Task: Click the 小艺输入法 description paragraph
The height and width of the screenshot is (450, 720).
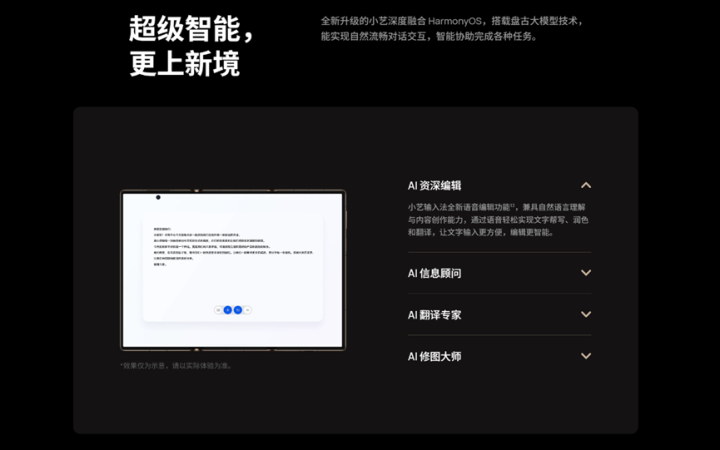Action: coord(498,218)
